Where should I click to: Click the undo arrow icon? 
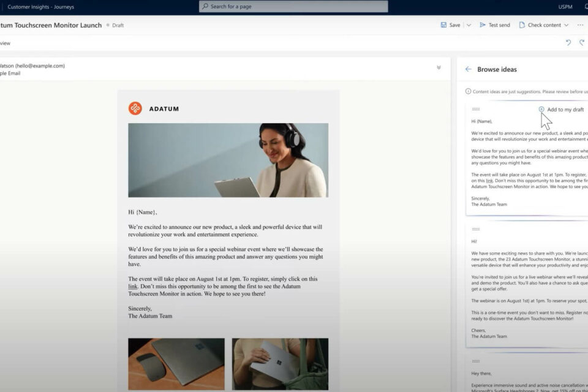tap(568, 43)
